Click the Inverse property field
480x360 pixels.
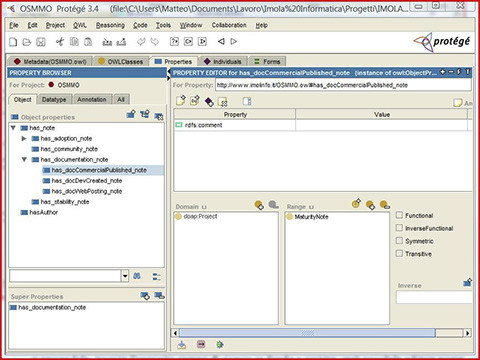coord(434,297)
